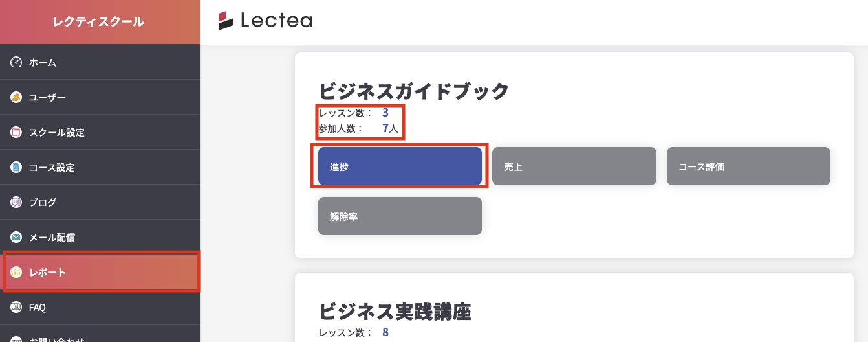Click the Lectea logo in header
Image resolution: width=868 pixels, height=342 pixels.
coord(265,21)
